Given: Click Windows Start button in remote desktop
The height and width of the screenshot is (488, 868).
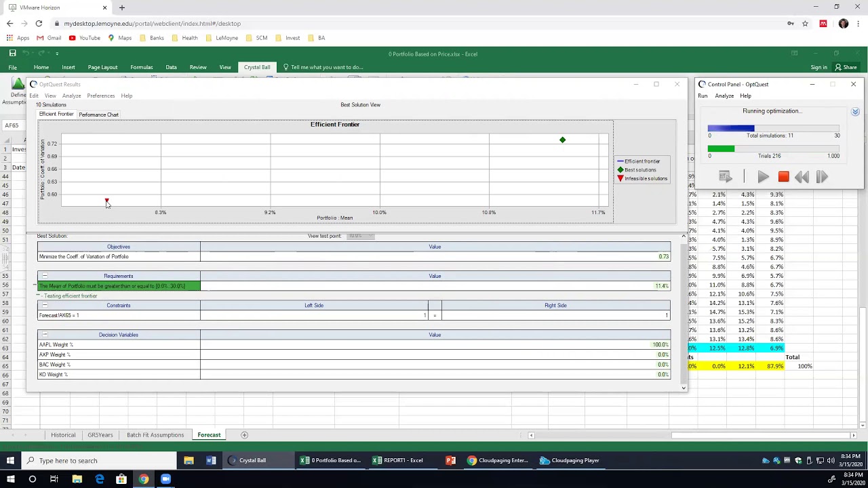Looking at the screenshot, I should point(10,460).
